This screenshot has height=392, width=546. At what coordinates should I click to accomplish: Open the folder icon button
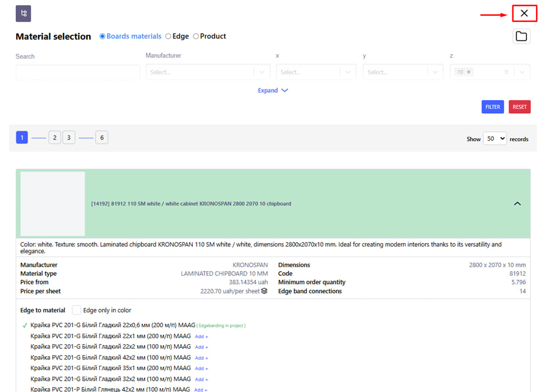coord(521,36)
